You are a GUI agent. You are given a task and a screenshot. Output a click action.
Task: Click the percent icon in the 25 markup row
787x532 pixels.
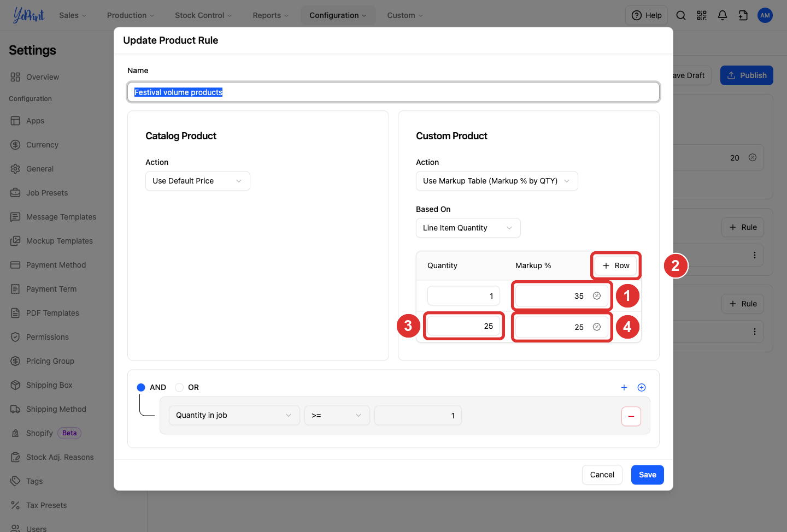click(597, 327)
